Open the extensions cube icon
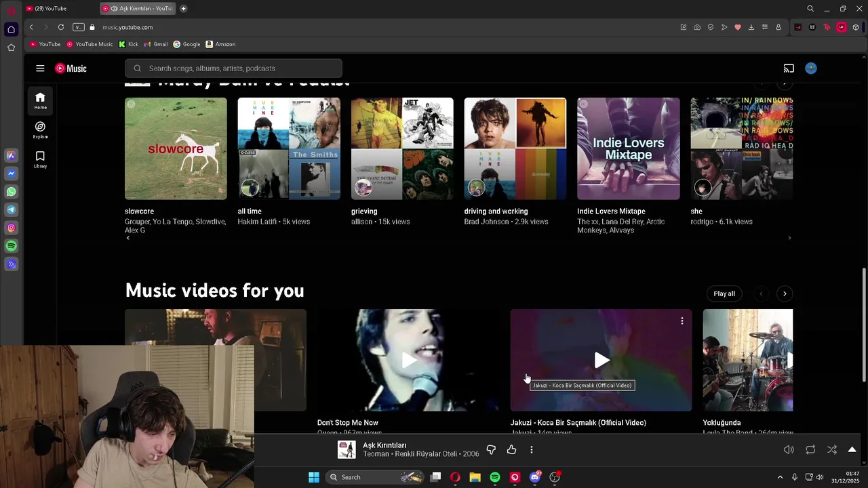Screen dimensions: 868x488 (x=856, y=27)
